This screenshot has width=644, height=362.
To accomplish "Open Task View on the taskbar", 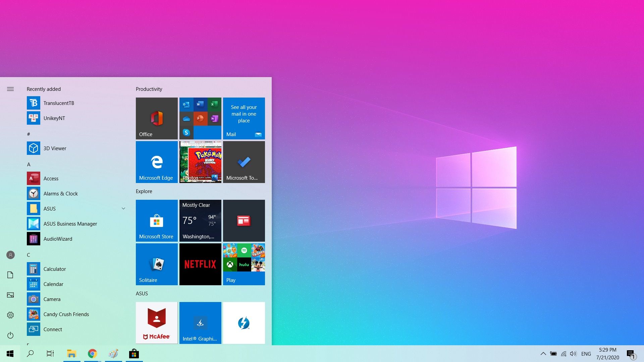I will 50,354.
